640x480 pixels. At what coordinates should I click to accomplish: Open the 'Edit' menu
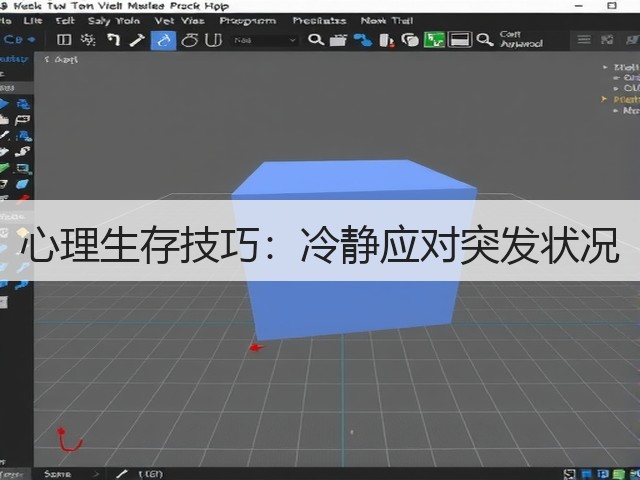(65, 20)
